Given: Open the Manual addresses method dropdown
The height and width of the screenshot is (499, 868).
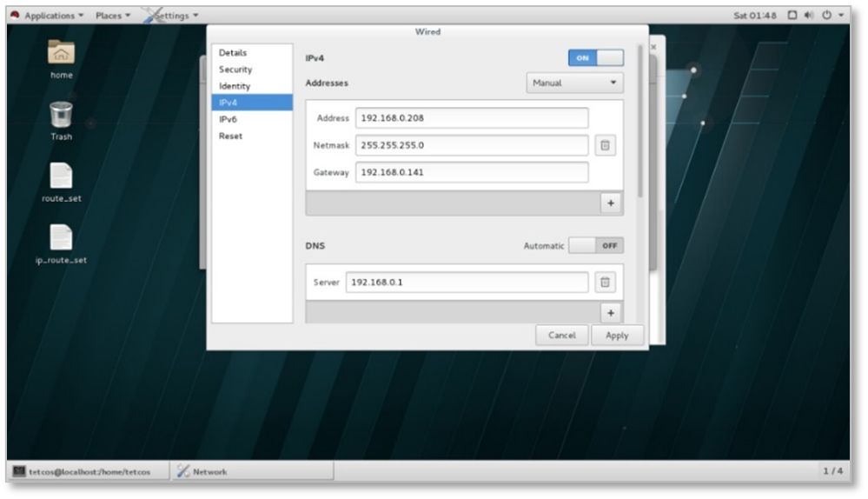Looking at the screenshot, I should (574, 83).
